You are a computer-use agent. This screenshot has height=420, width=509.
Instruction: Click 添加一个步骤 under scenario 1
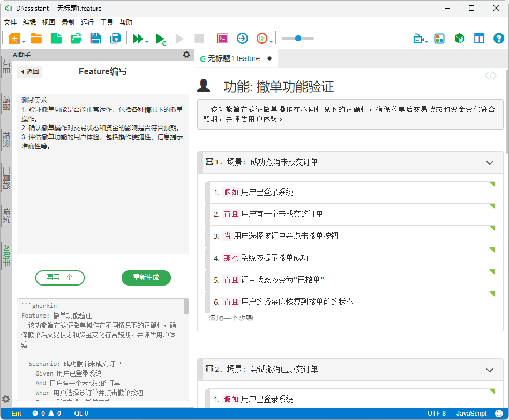coord(231,318)
